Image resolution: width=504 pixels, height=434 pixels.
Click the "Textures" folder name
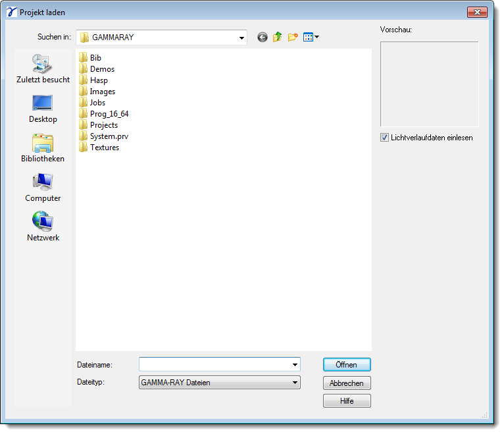tap(105, 148)
